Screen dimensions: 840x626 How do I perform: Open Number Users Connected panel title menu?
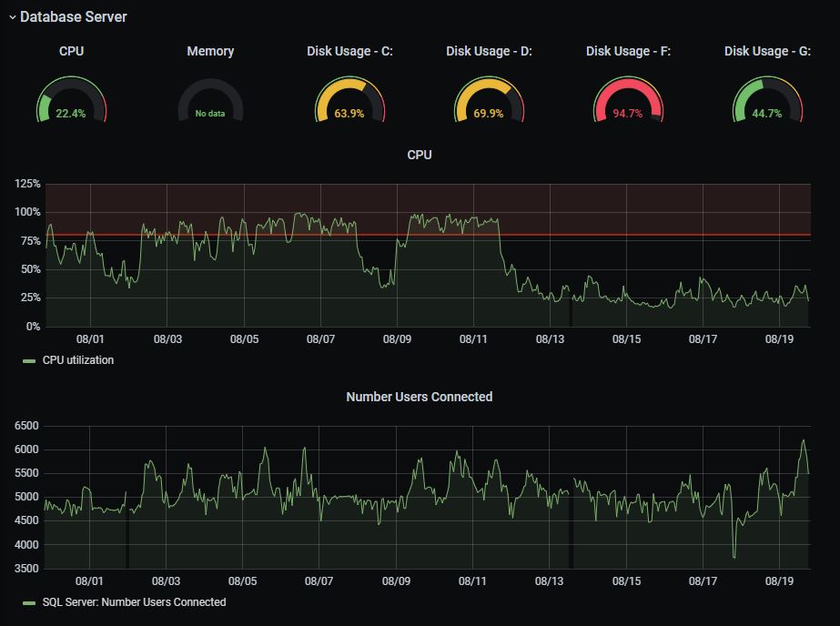click(x=420, y=397)
